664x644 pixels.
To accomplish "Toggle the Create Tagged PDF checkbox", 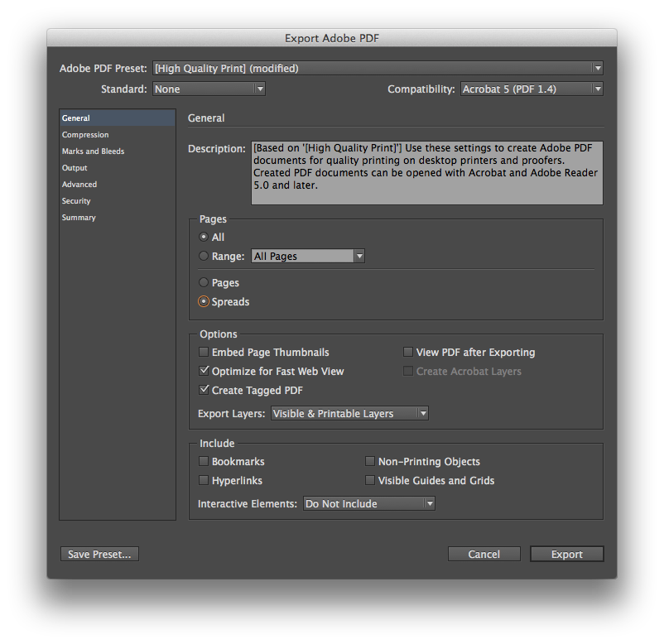I will [204, 390].
